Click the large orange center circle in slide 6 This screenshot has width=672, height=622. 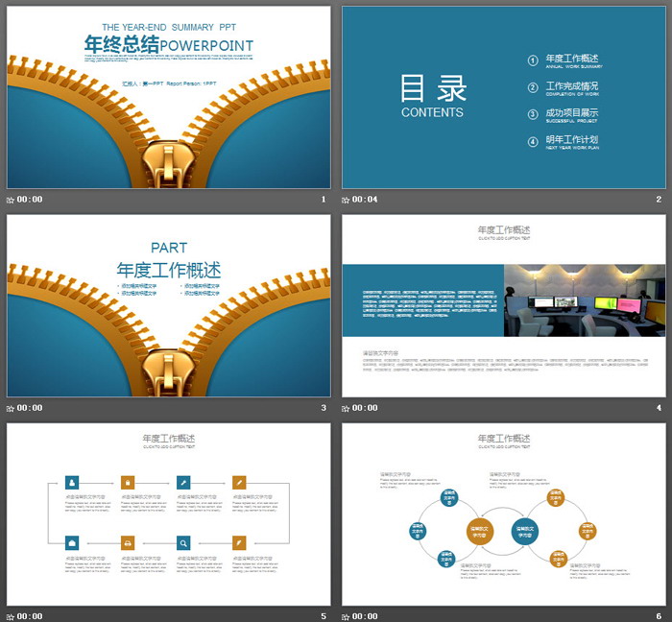(480, 529)
